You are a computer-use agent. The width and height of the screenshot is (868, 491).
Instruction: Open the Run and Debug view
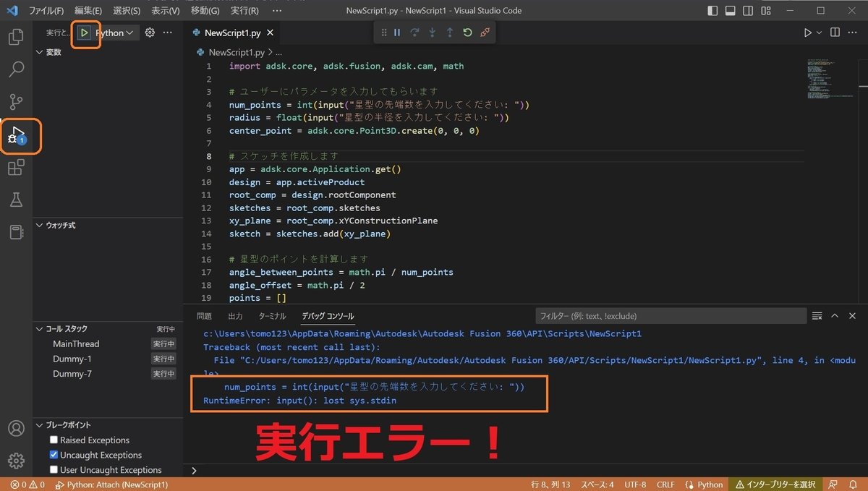point(16,135)
